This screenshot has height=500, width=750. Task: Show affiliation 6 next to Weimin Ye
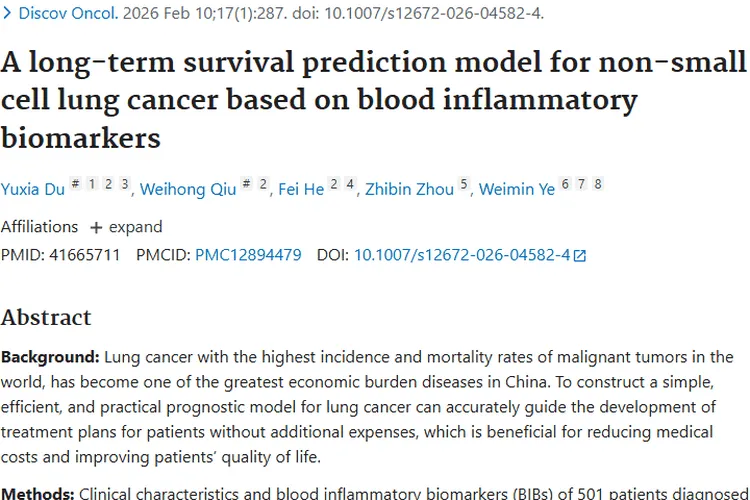pyautogui.click(x=565, y=184)
